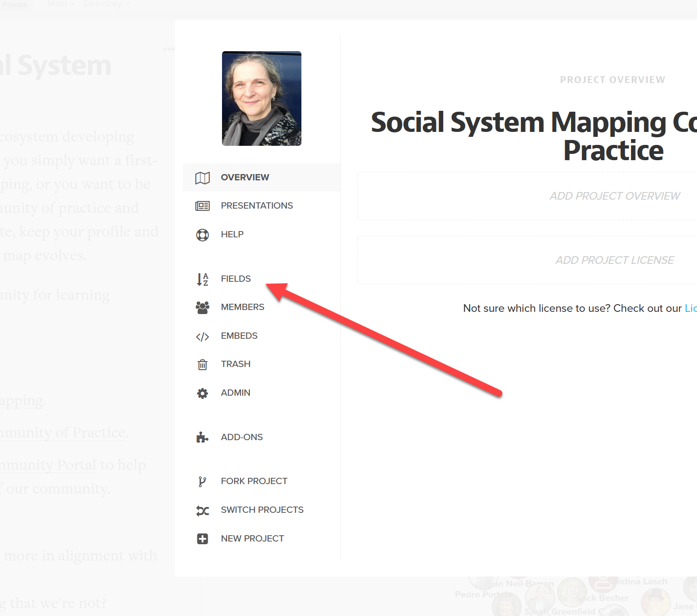Choose Switch Projects
The height and width of the screenshot is (616, 697).
click(x=261, y=510)
